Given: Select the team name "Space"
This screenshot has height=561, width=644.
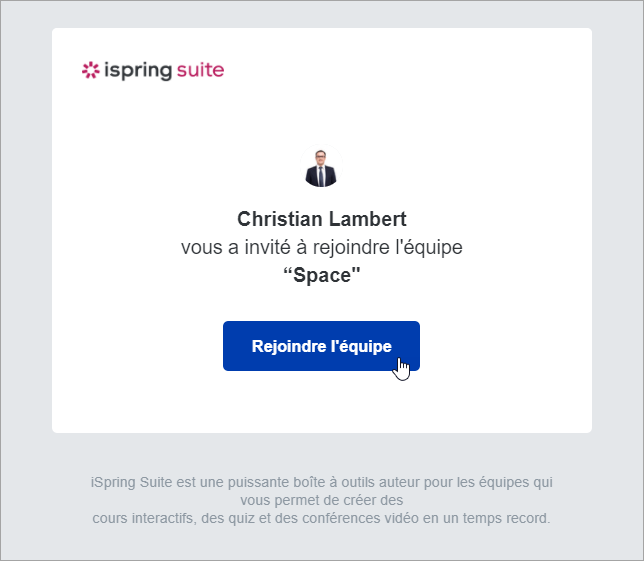Looking at the screenshot, I should pyautogui.click(x=322, y=275).
